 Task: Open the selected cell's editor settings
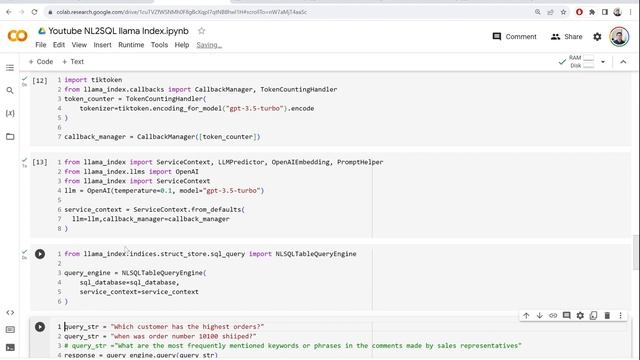click(x=580, y=316)
